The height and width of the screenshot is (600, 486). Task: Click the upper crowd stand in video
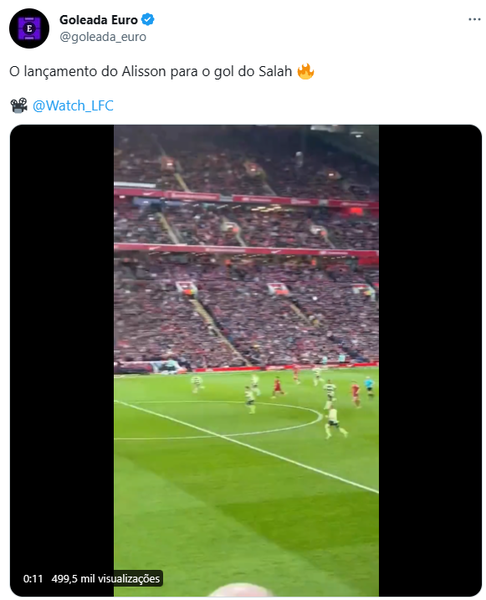[246, 161]
